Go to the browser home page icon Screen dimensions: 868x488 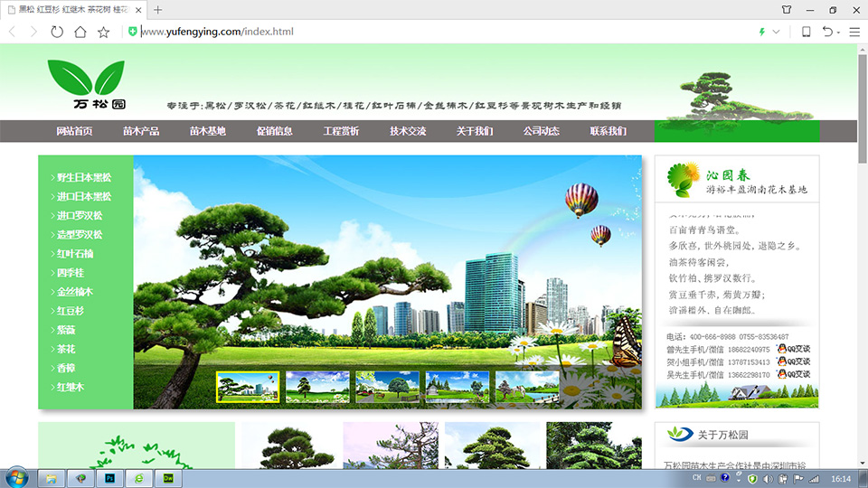pyautogui.click(x=80, y=32)
